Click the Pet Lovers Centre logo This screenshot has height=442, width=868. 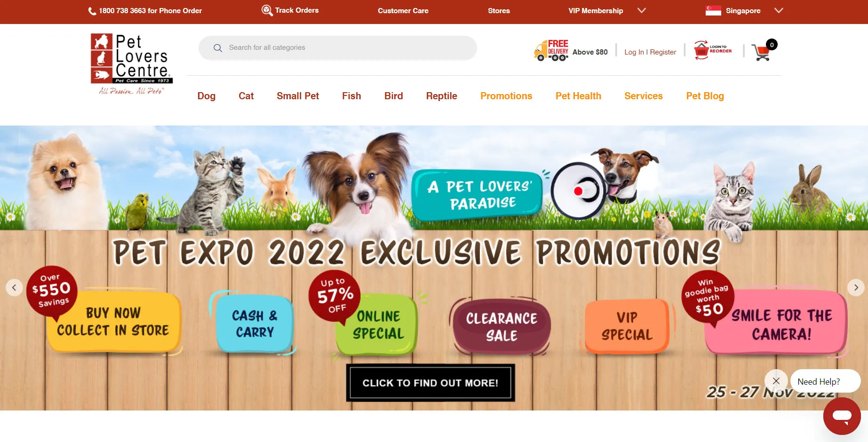[x=132, y=64]
